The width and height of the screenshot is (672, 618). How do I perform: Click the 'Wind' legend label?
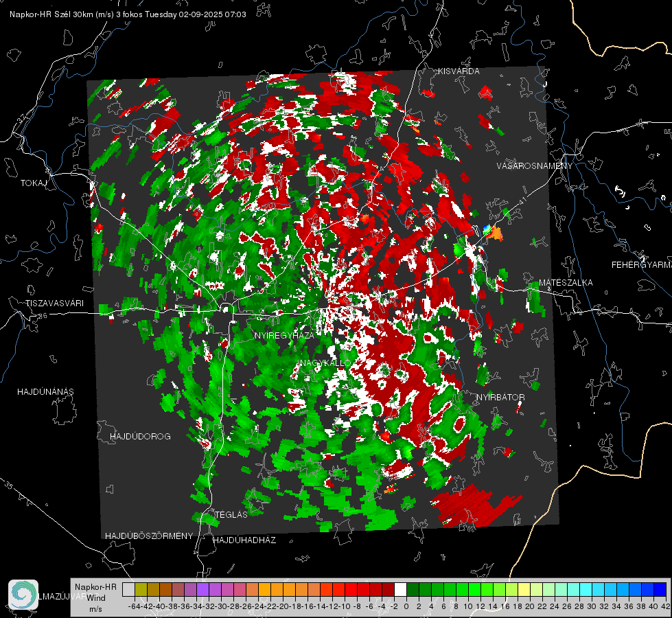[96, 598]
